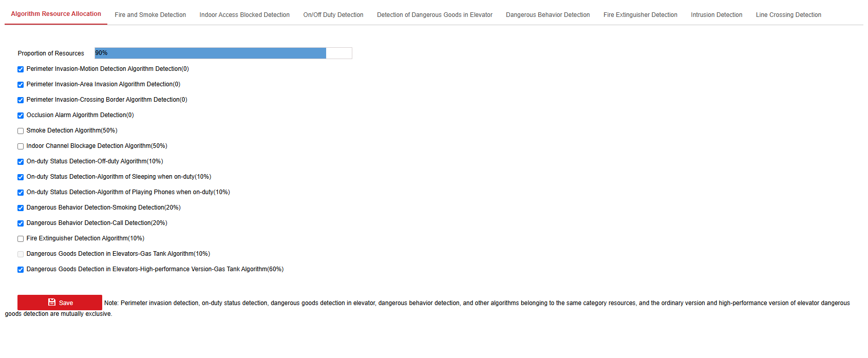Check Indoor Channel Blockage Detection Algorithm
Viewport: 868px width, 358px height.
point(21,146)
